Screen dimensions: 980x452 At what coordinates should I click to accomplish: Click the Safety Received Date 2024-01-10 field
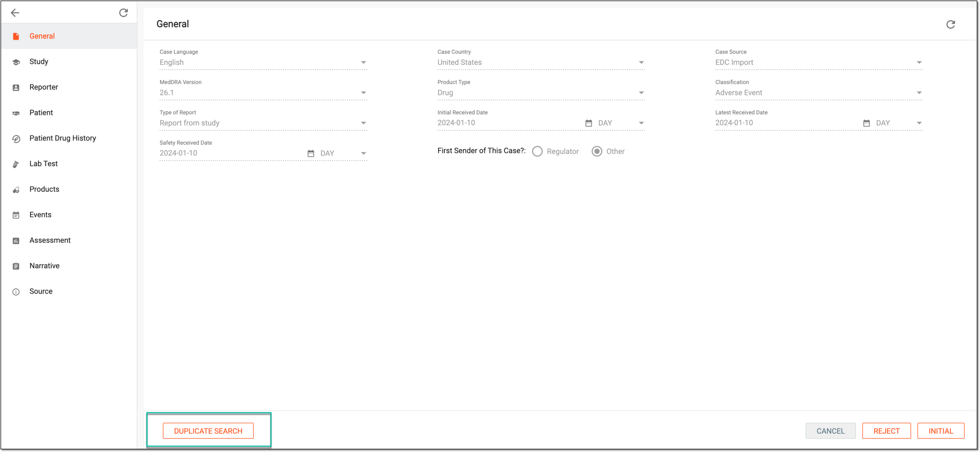tap(231, 153)
